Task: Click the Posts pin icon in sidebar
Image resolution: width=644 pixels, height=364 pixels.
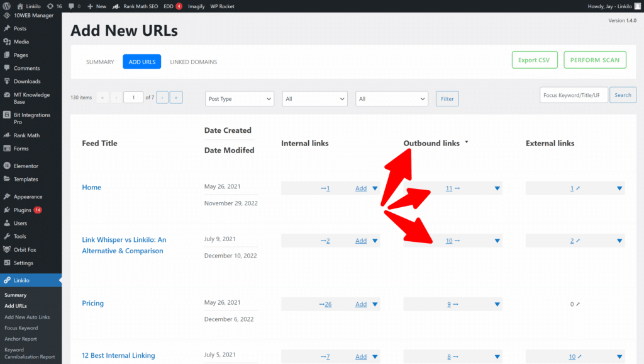Action: (7, 28)
